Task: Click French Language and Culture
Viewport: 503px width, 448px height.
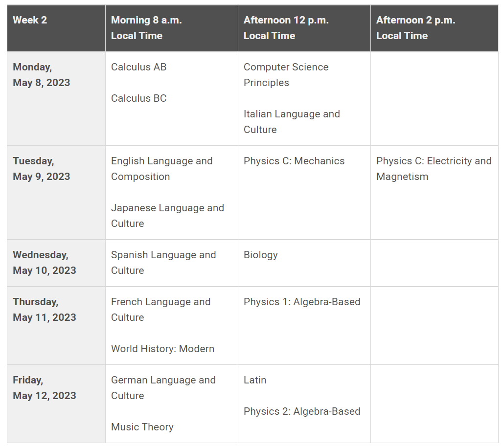Action: tap(160, 310)
